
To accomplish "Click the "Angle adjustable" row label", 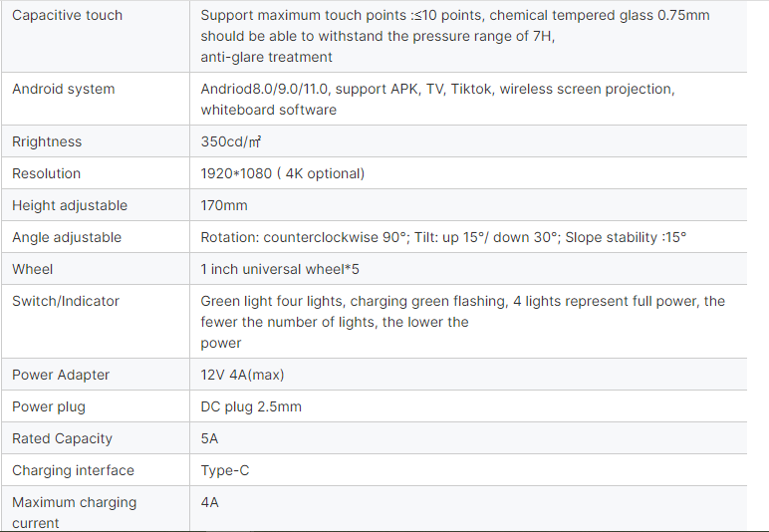I will [x=67, y=238].
